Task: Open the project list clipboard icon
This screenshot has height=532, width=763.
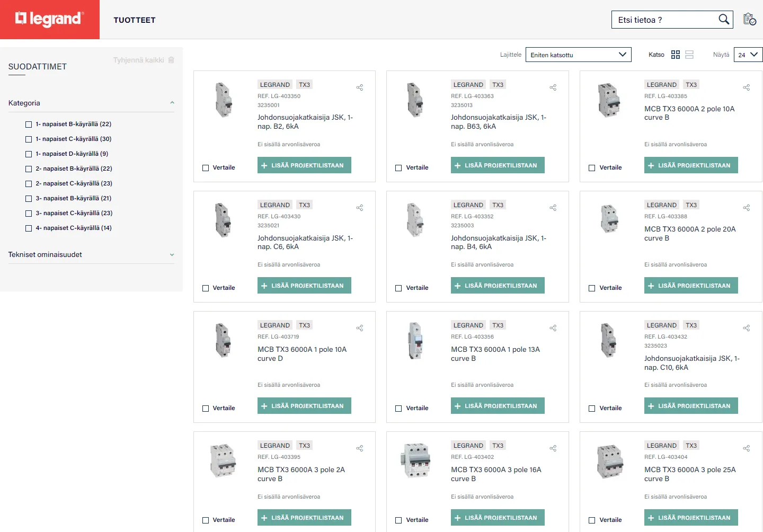Action: (x=749, y=20)
